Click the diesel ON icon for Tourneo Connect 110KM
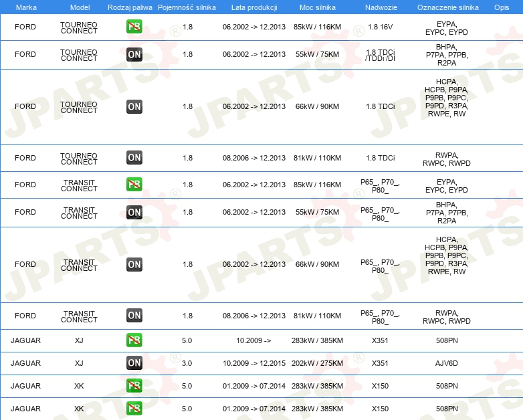The width and height of the screenshot is (523, 420). click(134, 158)
